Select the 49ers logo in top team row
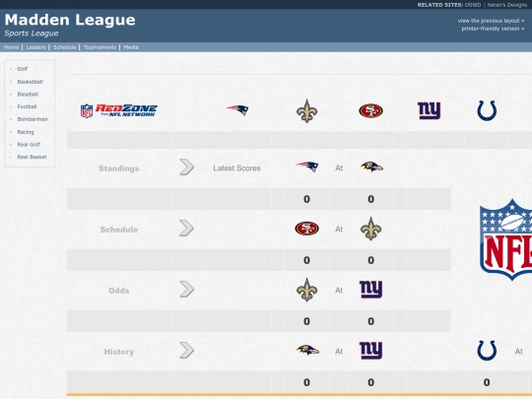Screen dimensions: 532x399 point(370,110)
